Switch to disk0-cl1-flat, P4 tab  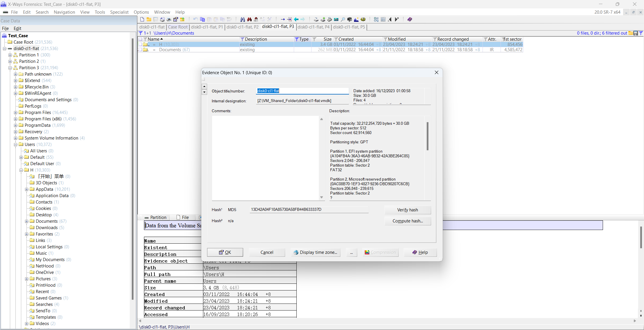(314, 27)
